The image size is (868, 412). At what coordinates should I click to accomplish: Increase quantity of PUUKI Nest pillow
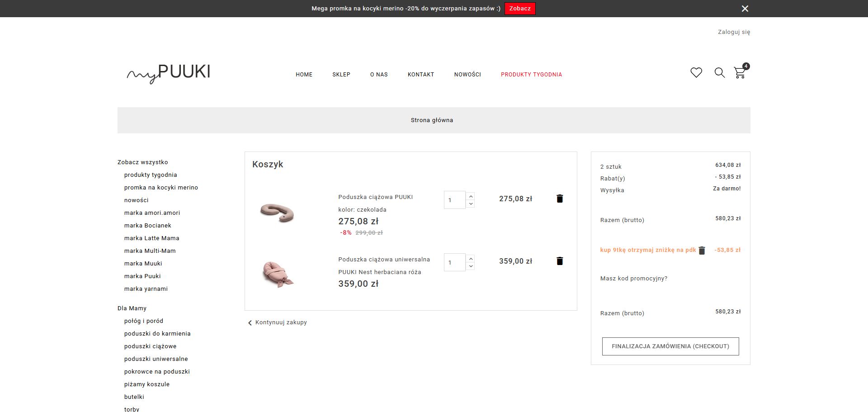click(471, 259)
